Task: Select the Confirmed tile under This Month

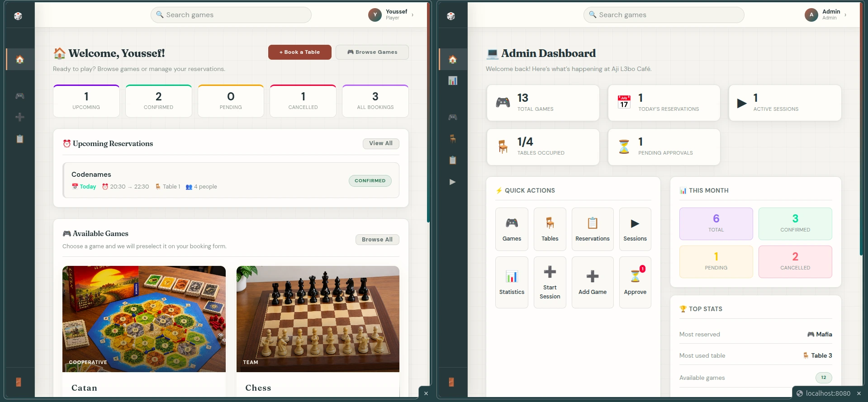Action: 795,224
